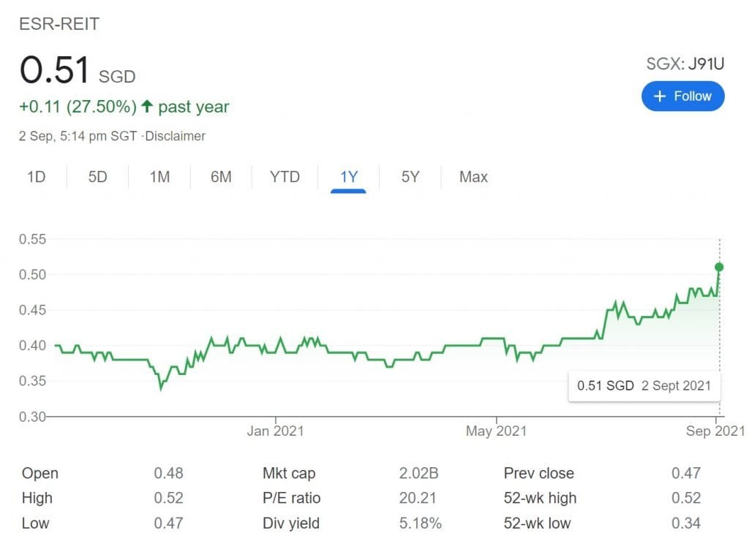This screenshot has height=560, width=749.
Task: Click the Div yield label
Action: [291, 523]
